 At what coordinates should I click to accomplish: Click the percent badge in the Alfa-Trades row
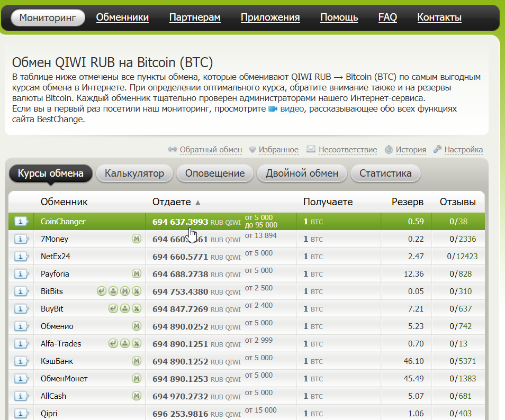click(x=137, y=344)
